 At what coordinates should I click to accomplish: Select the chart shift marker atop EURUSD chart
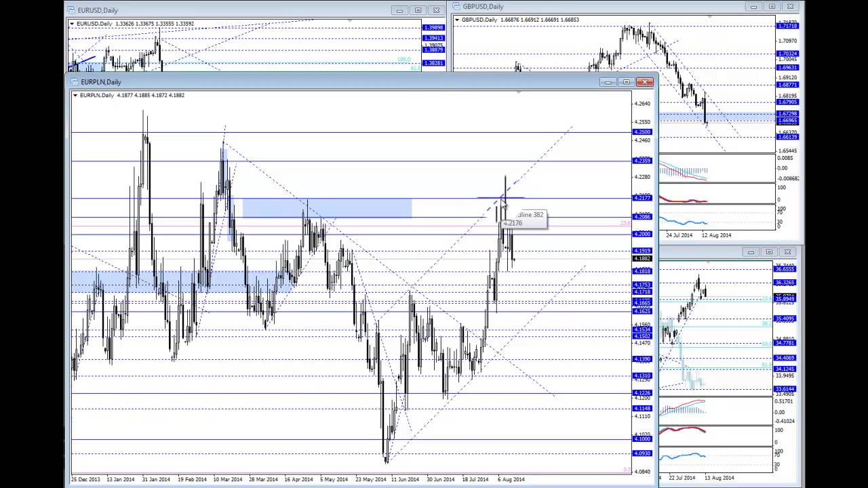350,21
